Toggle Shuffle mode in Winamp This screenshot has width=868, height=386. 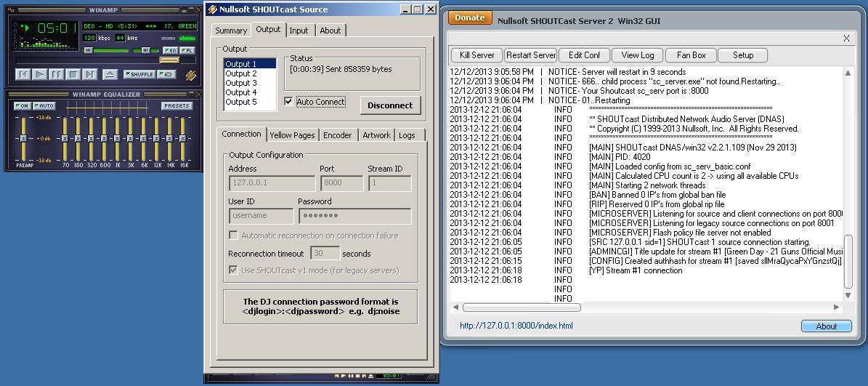[139, 74]
